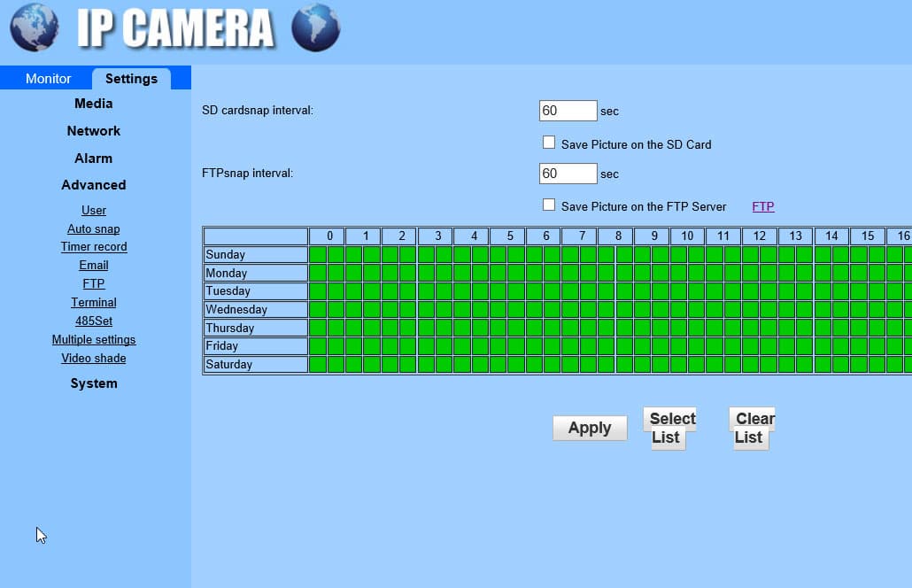The image size is (912, 588).
Task: Click the hour 5 column header
Action: [507, 236]
